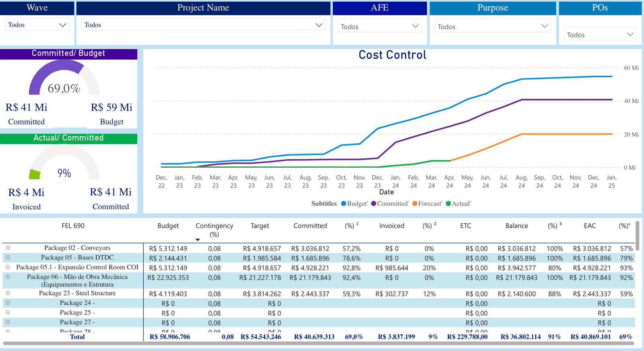Toggle the Committed' legend series
Viewport: 644px width, 351px height.
(390, 204)
